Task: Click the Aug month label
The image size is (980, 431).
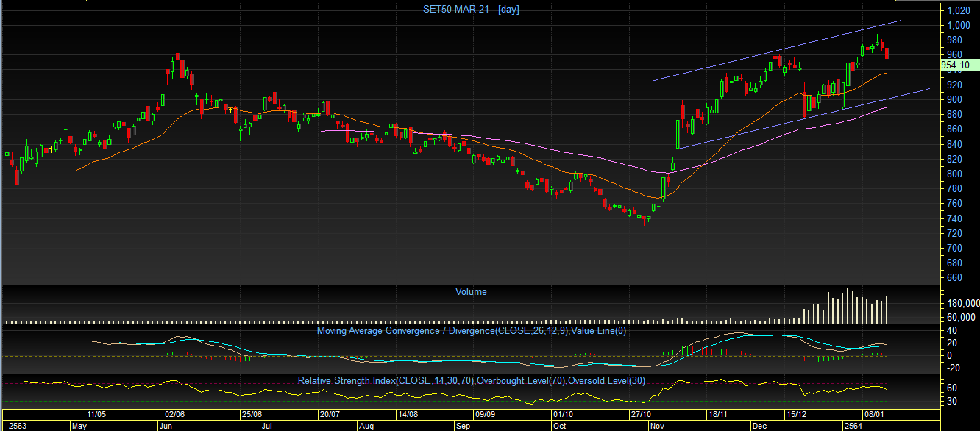Action: 366,425
